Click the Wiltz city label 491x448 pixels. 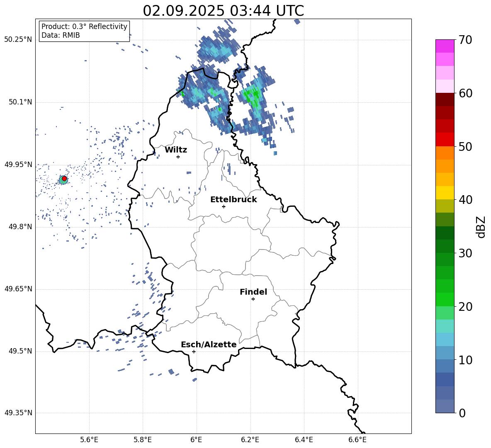tap(176, 150)
